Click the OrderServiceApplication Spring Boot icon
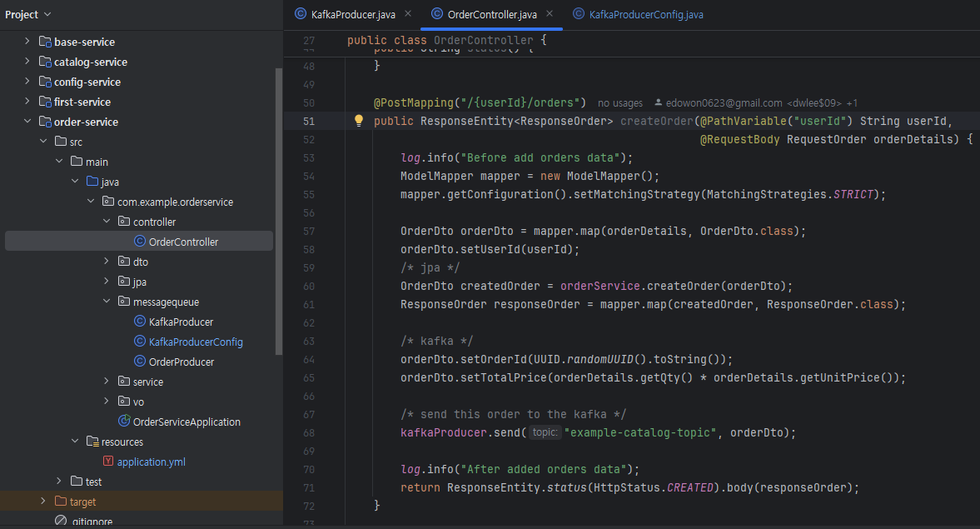The image size is (980, 529). pos(124,421)
